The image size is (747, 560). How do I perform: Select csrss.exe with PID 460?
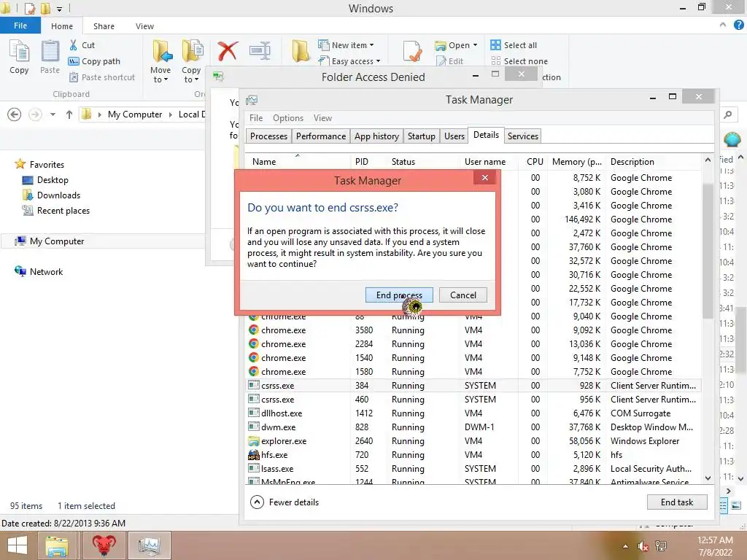pos(473,400)
